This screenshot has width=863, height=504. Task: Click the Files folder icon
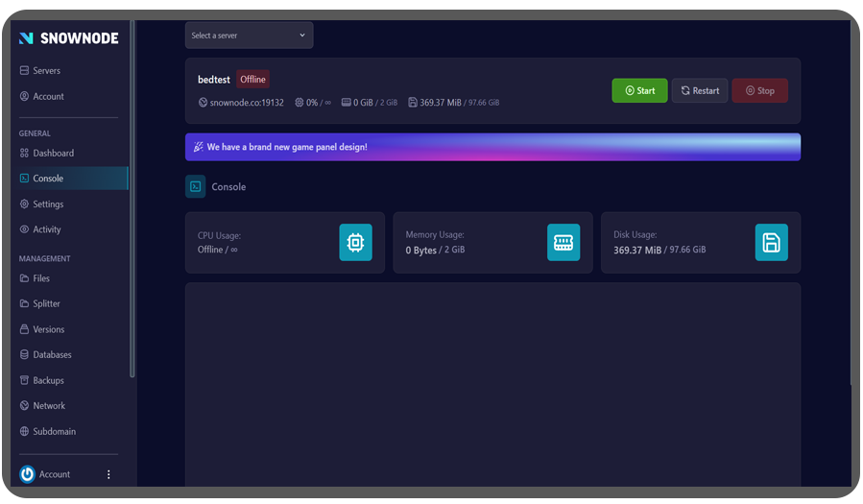[24, 278]
